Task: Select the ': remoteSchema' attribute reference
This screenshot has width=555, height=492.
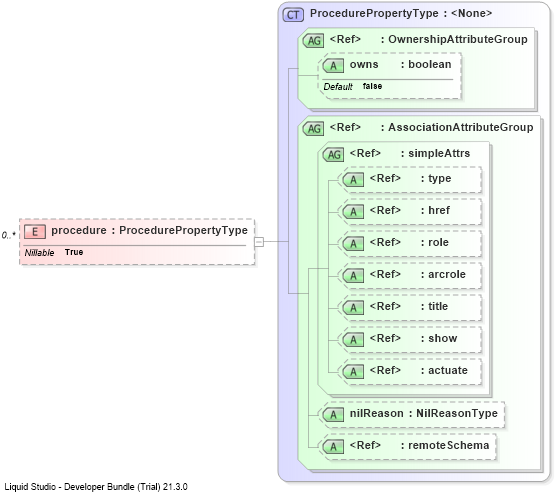Action: (x=445, y=445)
